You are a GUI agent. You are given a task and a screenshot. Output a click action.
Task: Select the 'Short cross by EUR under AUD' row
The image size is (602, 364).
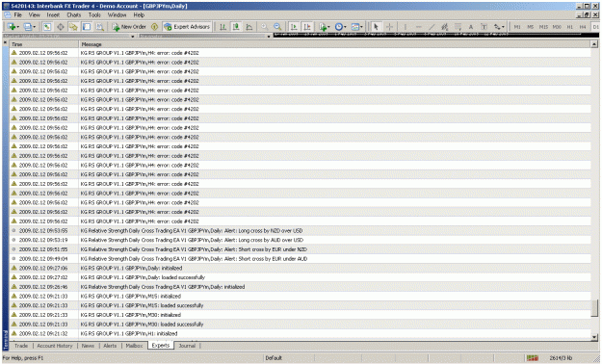(x=300, y=259)
